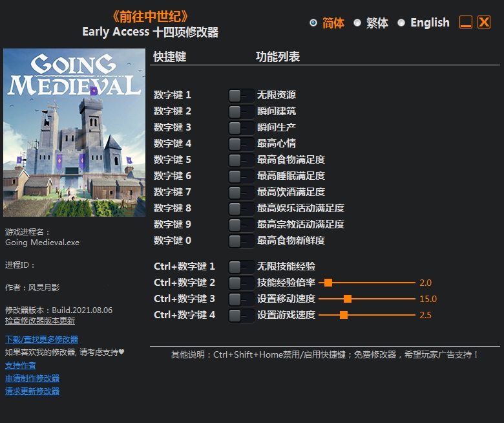Minimize the trainer window
Viewport: 504px width, 423px height.
point(466,23)
